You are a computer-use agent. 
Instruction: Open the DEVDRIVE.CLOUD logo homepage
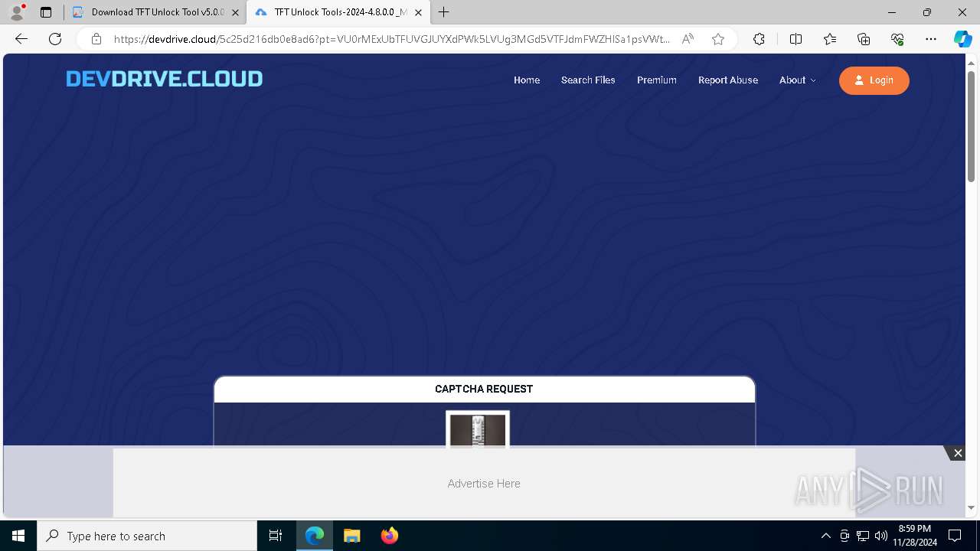point(164,79)
